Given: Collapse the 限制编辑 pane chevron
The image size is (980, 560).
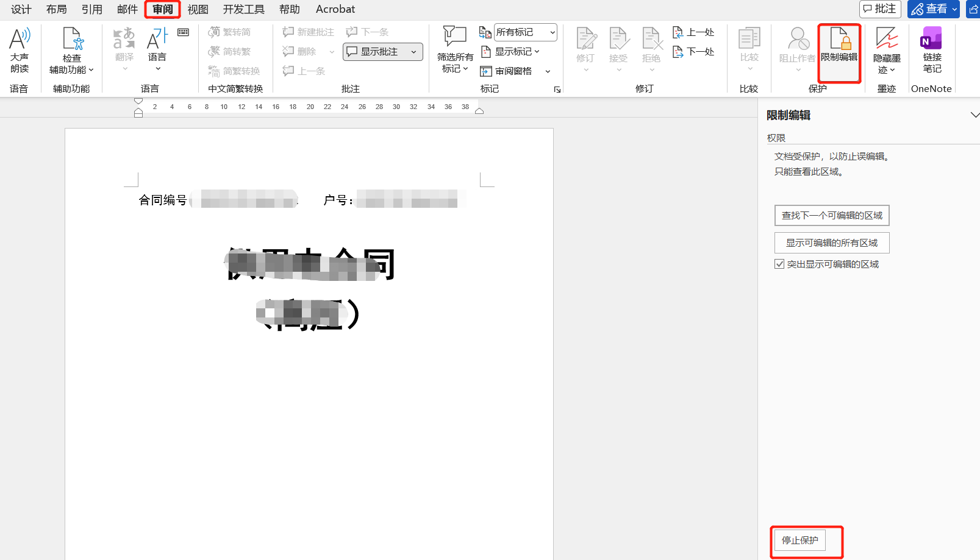Looking at the screenshot, I should coord(974,115).
